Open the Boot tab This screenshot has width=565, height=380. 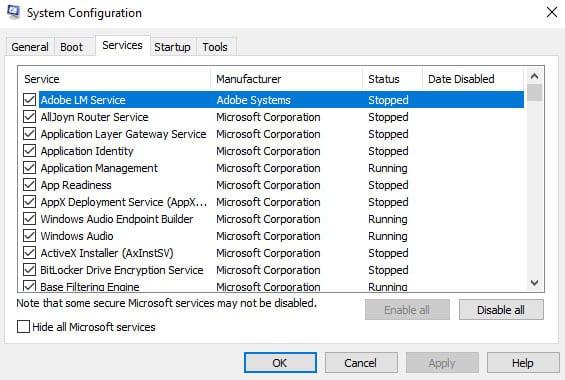(x=71, y=47)
